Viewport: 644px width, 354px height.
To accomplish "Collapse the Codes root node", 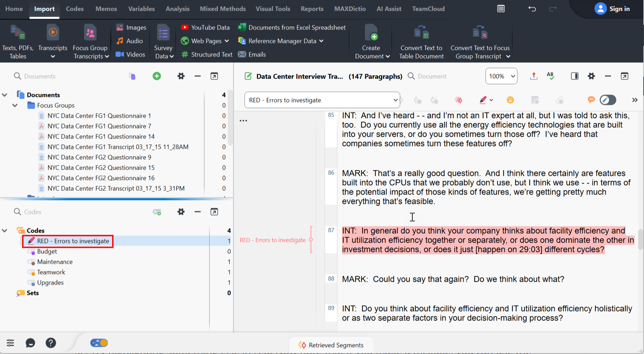I will 5,230.
